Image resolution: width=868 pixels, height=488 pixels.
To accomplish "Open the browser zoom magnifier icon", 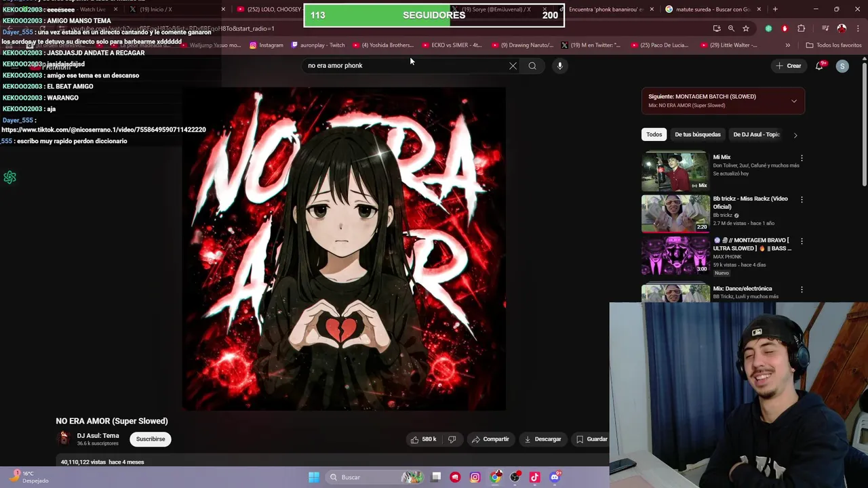I will pyautogui.click(x=731, y=28).
